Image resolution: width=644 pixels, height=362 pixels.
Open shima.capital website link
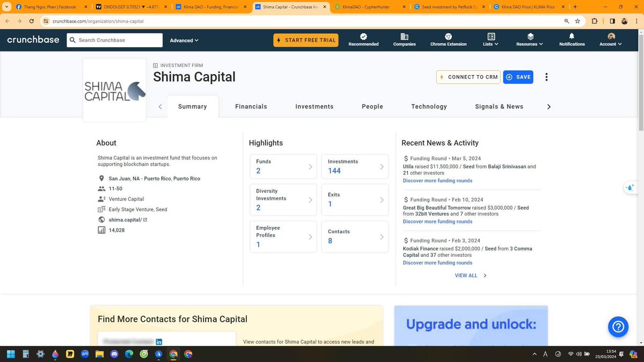[125, 220]
